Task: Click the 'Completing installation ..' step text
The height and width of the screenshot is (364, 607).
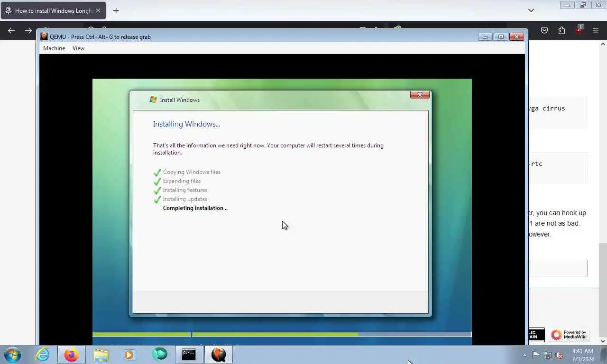Action: pos(195,208)
